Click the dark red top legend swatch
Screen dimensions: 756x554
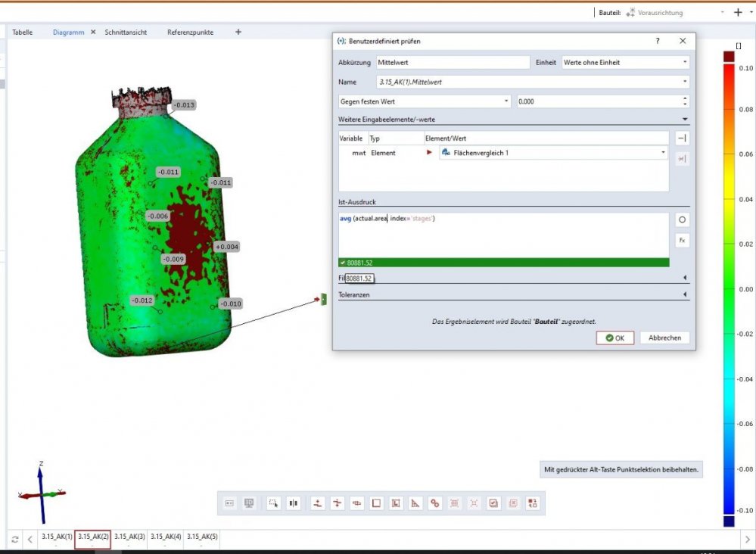(729, 57)
